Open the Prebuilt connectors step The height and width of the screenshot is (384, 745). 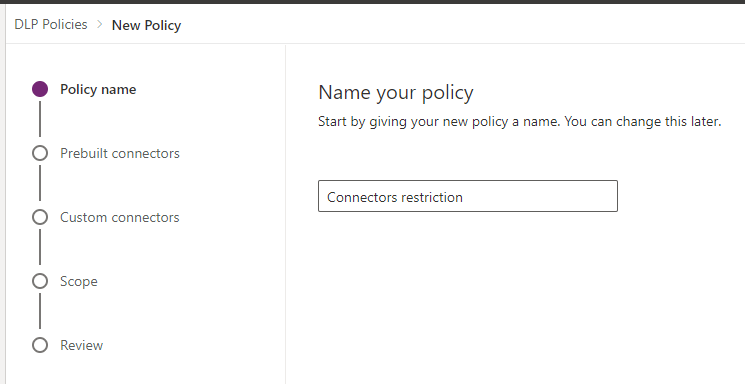point(120,153)
